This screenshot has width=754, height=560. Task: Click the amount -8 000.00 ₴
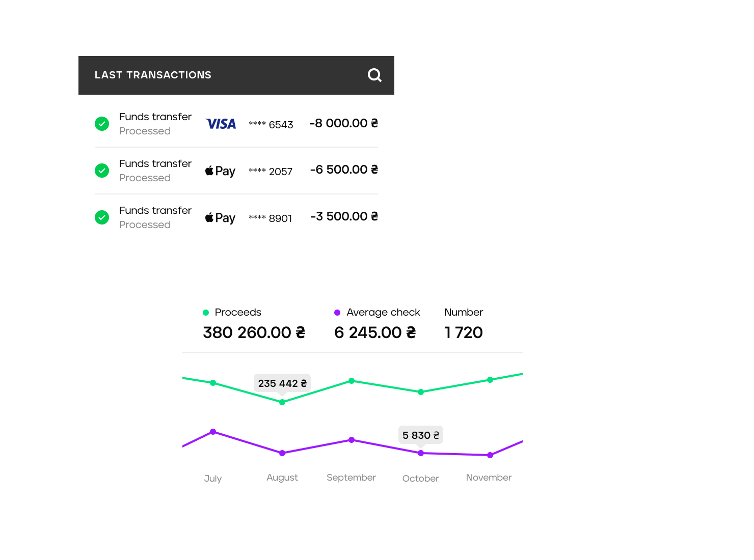[344, 123]
